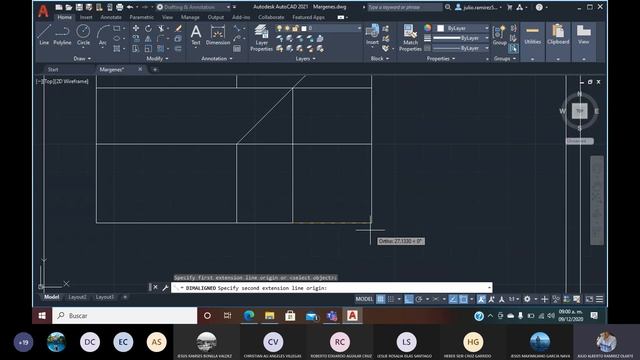Pick the Erase tool in Modify panel

coord(178,28)
